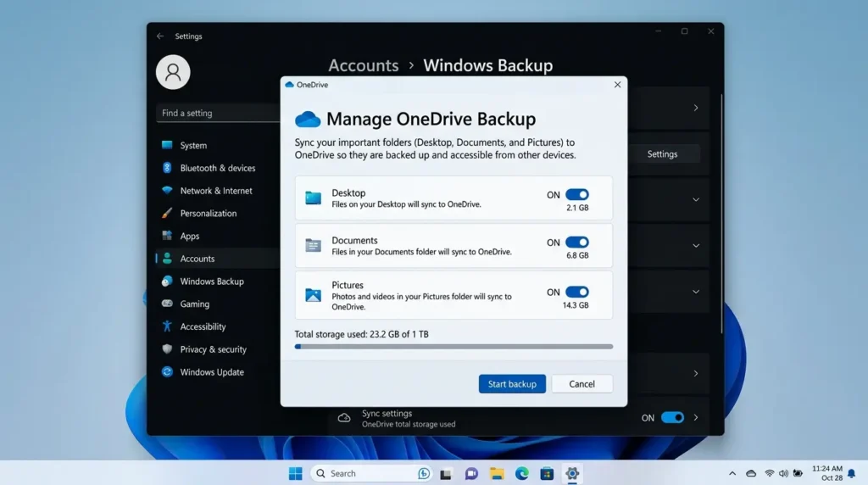Image resolution: width=868 pixels, height=485 pixels.
Task: Open File Explorer on taskbar
Action: (x=497, y=473)
